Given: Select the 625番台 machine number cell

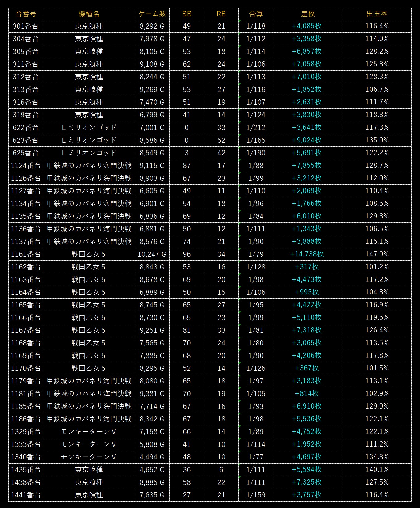Looking at the screenshot, I should (26, 153).
